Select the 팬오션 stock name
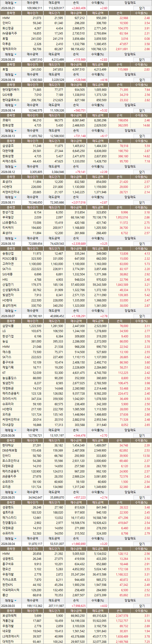152x644 pixels. coord(6,569)
